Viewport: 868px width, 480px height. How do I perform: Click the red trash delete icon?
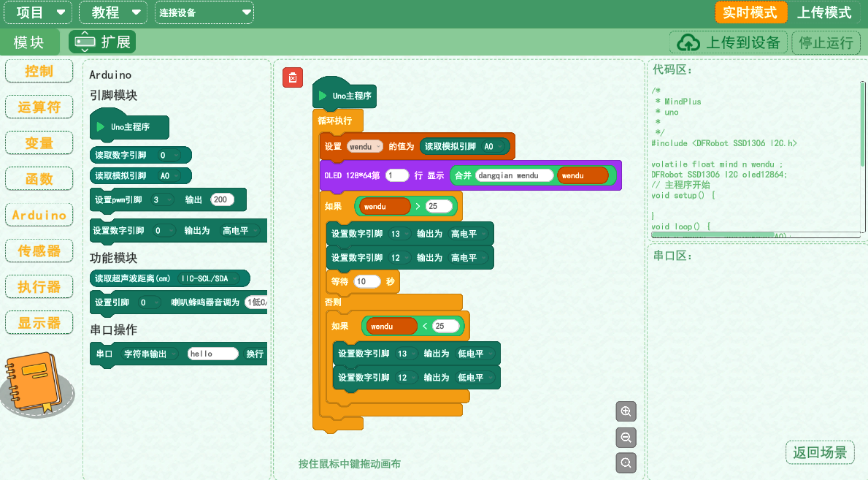point(293,77)
